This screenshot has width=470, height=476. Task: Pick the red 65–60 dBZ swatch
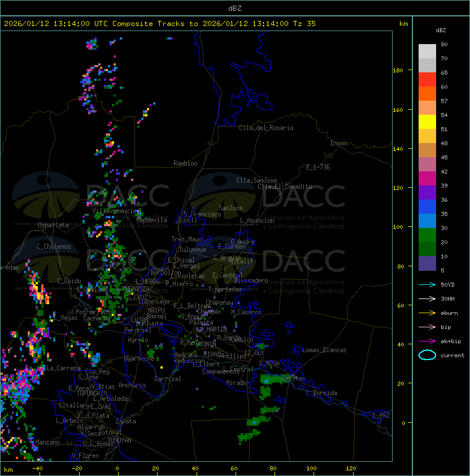427,80
